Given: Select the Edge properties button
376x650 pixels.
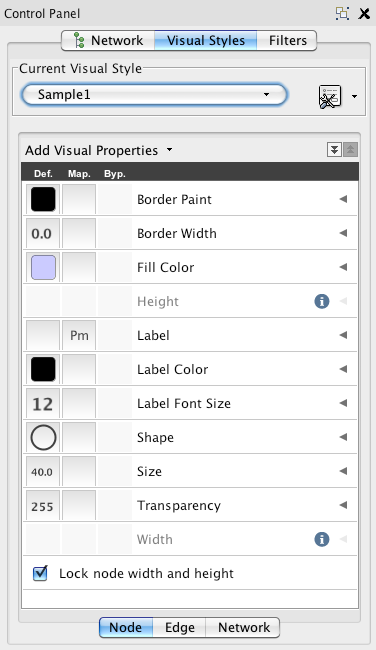Looking at the screenshot, I should pyautogui.click(x=180, y=628).
